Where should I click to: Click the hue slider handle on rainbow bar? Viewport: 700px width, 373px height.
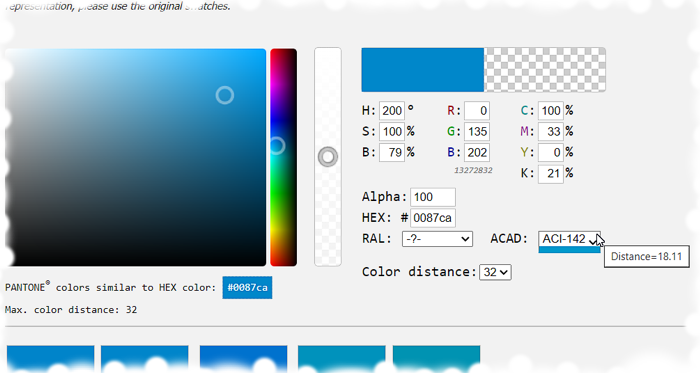(x=277, y=146)
